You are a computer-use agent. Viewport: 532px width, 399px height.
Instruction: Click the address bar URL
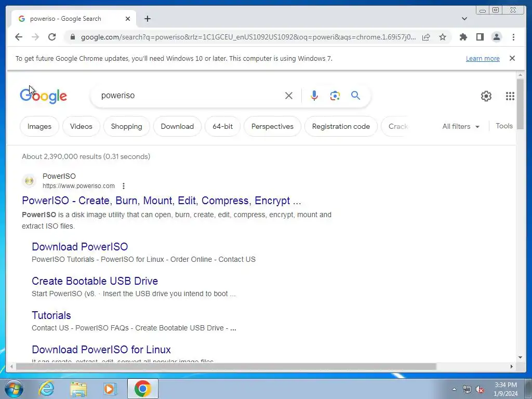pos(248,37)
